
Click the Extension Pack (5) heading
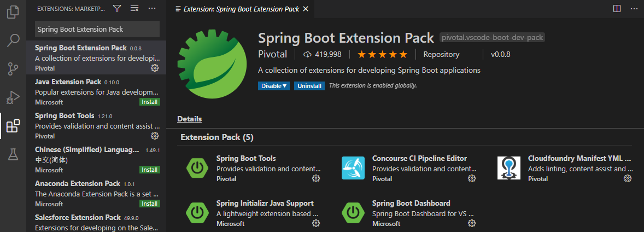coord(217,137)
